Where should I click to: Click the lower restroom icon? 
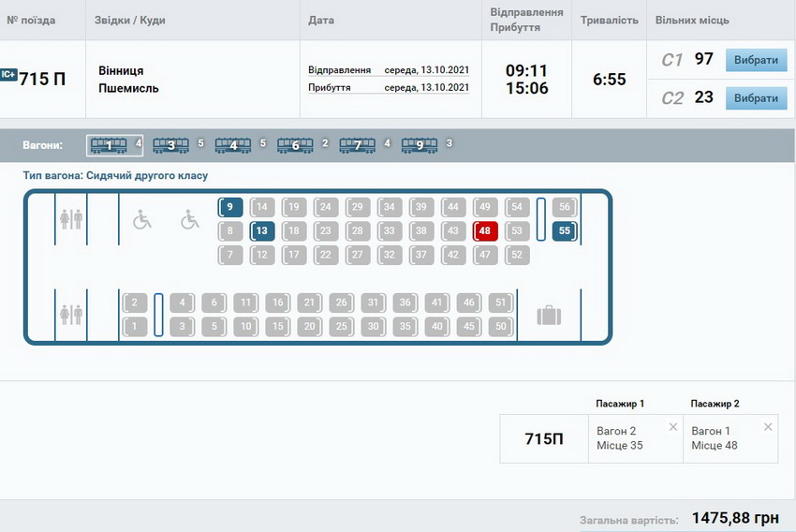coord(71,315)
